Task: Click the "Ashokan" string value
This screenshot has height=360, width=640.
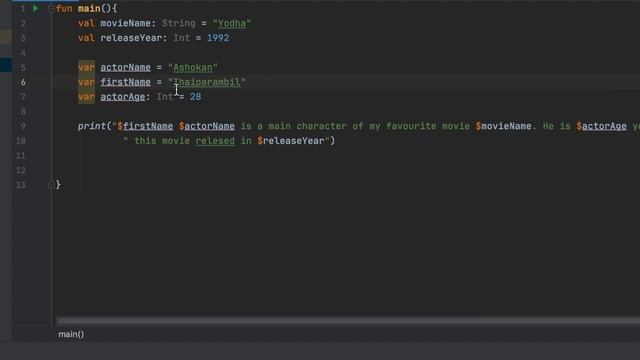Action: point(193,67)
